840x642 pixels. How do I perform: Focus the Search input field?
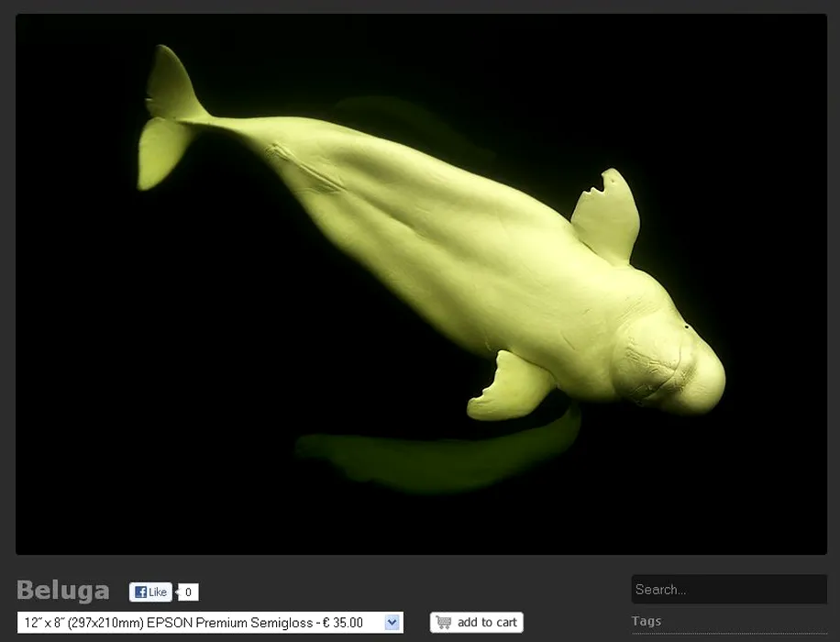[728, 590]
